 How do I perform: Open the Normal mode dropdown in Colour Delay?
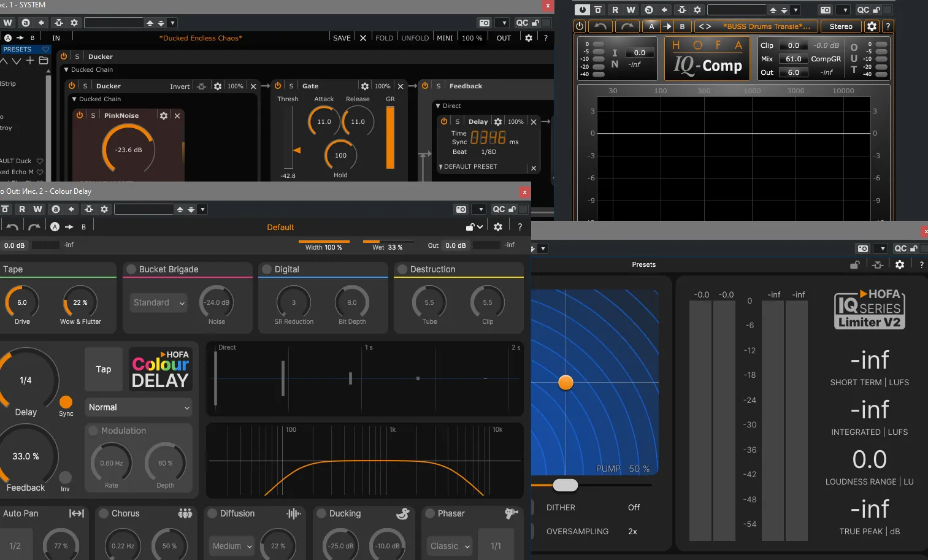pos(139,407)
